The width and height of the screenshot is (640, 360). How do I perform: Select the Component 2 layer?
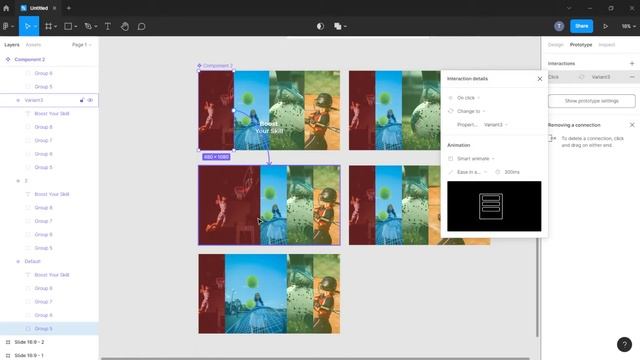click(29, 59)
